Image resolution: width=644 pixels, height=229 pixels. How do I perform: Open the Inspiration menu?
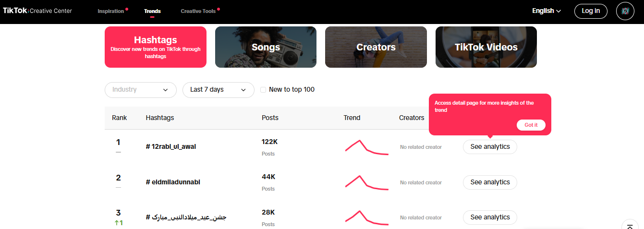tap(111, 11)
